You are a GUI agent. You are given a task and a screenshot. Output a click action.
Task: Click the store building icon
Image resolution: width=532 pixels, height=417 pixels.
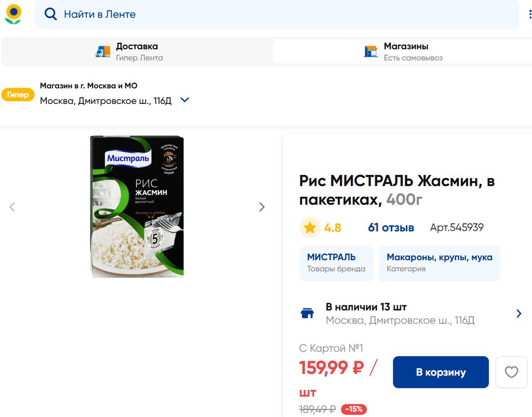[x=371, y=51]
